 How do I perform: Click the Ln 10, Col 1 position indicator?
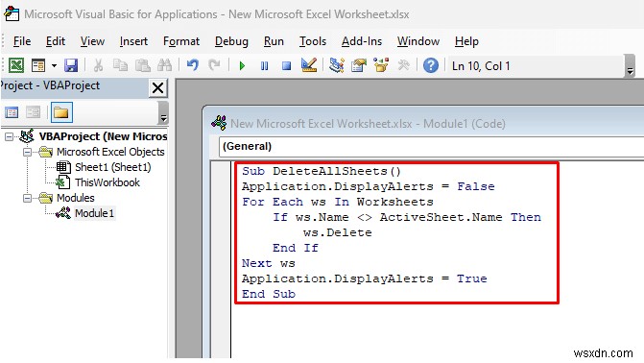click(481, 65)
